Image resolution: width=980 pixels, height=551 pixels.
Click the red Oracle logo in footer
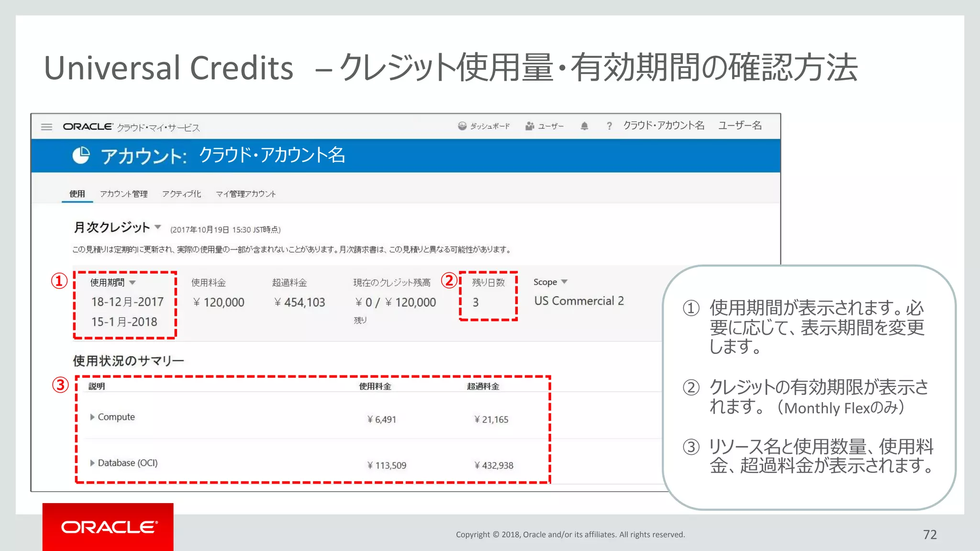point(108,527)
